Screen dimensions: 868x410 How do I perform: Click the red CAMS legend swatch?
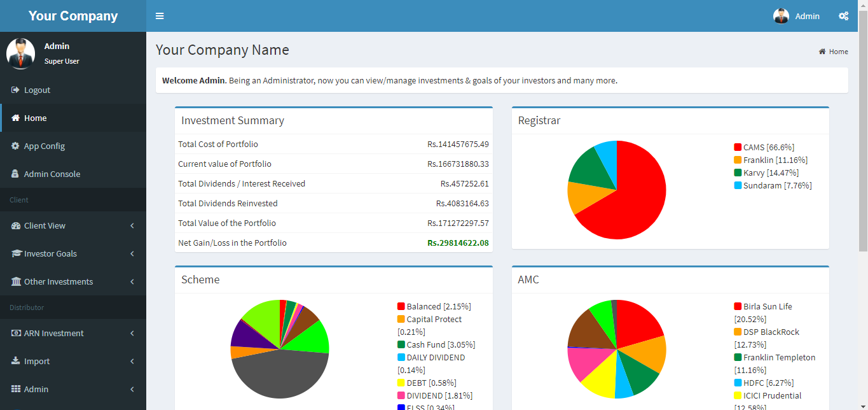click(738, 148)
